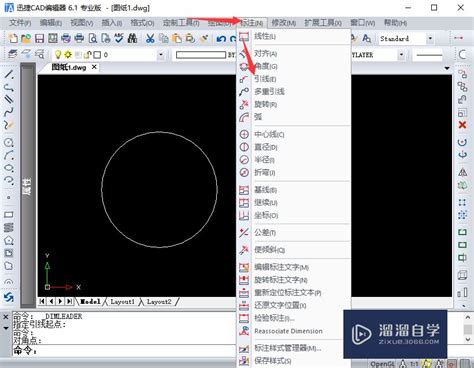The width and height of the screenshot is (474, 368).
Task: Click the red X Delete icon
Action: click(x=462, y=125)
